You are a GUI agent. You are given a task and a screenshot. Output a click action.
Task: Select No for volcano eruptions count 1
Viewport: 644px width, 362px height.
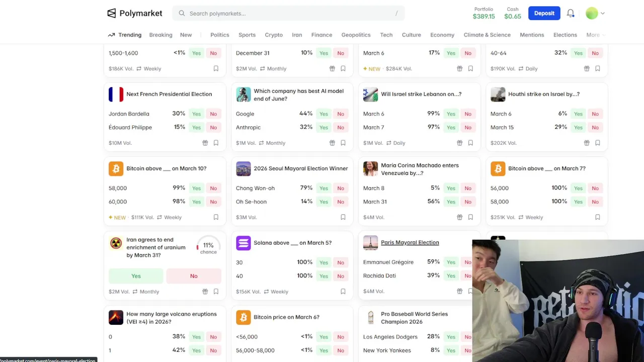point(213,350)
